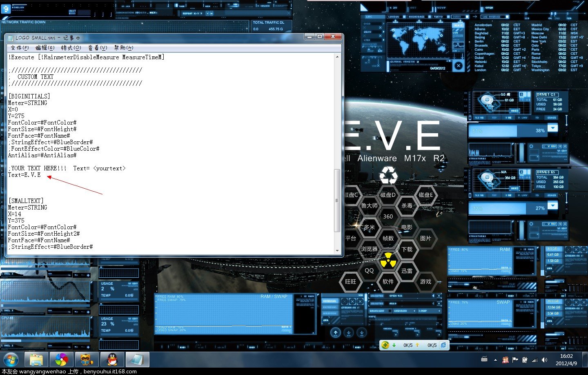
Task: Show hidden tray icons arrow
Action: coord(495,360)
